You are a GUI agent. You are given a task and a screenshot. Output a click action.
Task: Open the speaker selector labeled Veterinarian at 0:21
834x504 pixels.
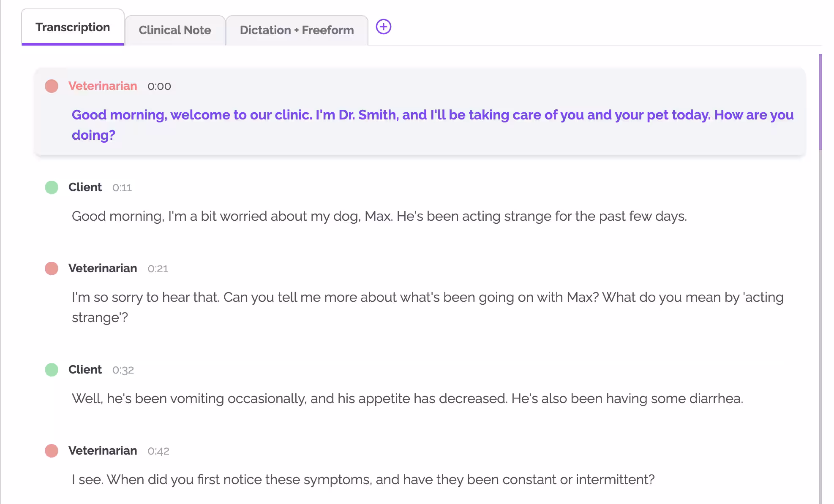(102, 268)
